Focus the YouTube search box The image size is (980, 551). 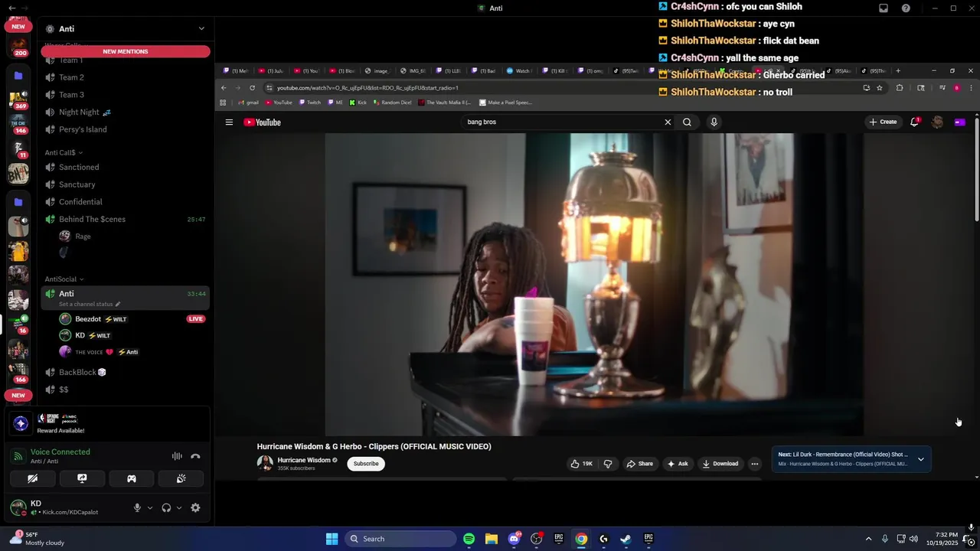pos(563,122)
